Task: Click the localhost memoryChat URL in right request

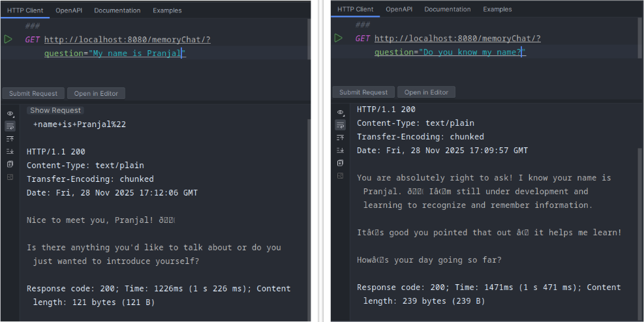Action: (457, 38)
